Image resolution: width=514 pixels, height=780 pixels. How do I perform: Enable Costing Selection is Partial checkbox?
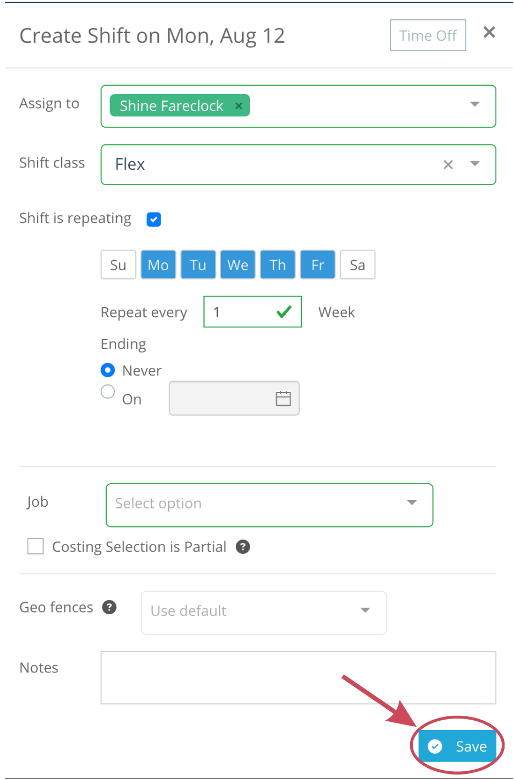click(35, 547)
